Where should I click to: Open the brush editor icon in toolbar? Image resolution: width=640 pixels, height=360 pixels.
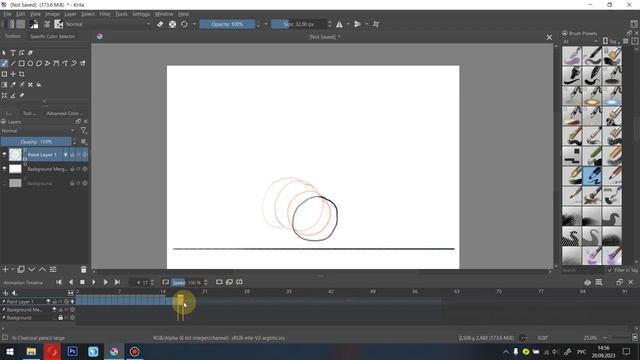[47, 24]
